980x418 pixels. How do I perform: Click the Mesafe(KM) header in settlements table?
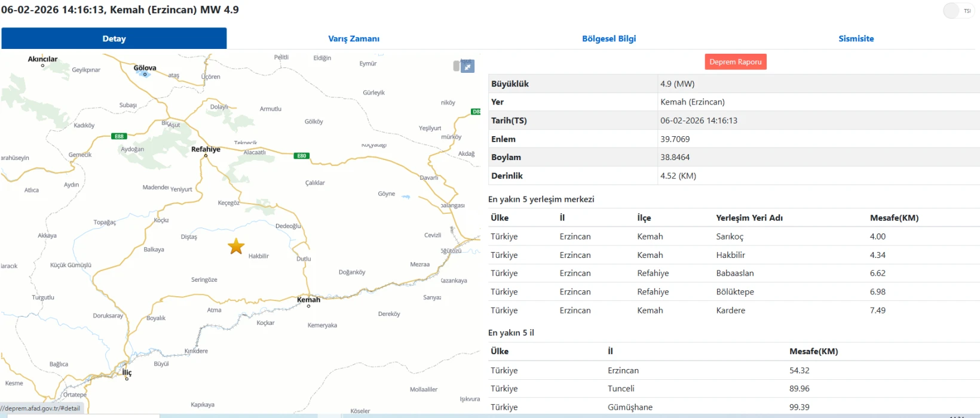tap(894, 218)
